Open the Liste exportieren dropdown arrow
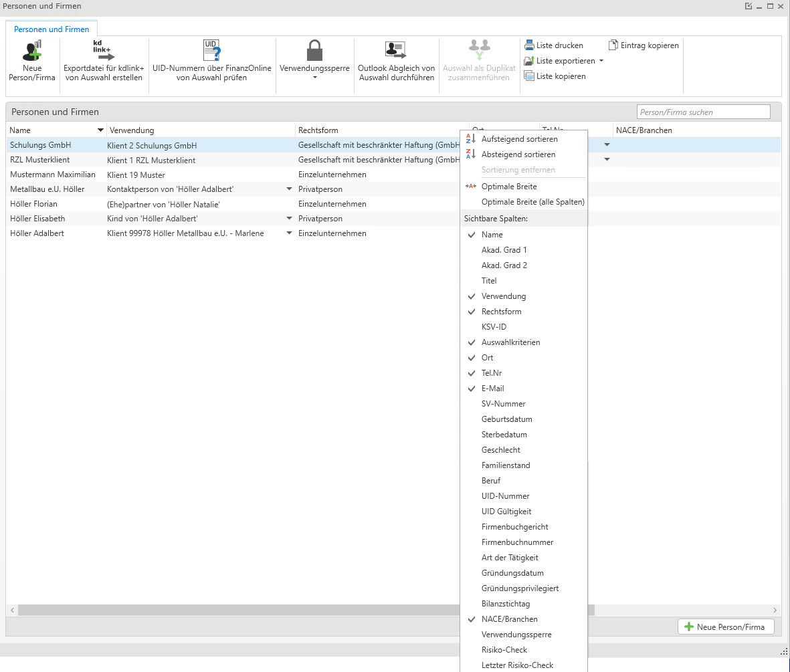The width and height of the screenshot is (790, 672). [x=601, y=61]
